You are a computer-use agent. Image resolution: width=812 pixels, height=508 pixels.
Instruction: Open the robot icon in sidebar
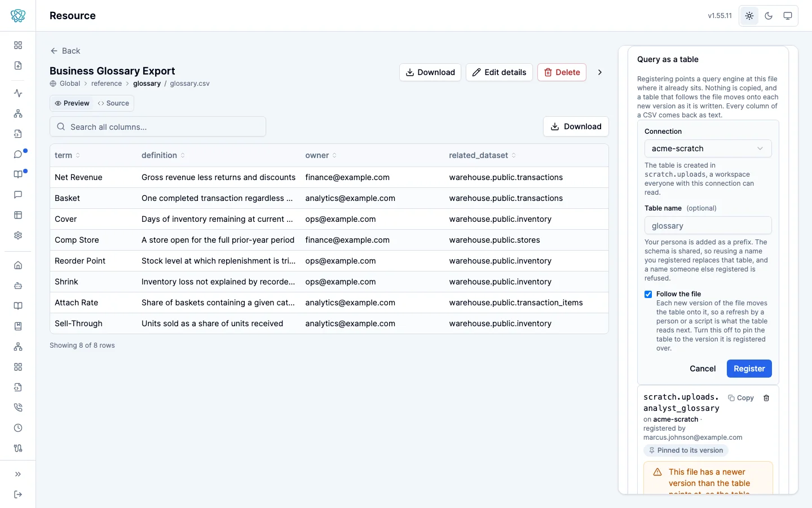coord(18,286)
